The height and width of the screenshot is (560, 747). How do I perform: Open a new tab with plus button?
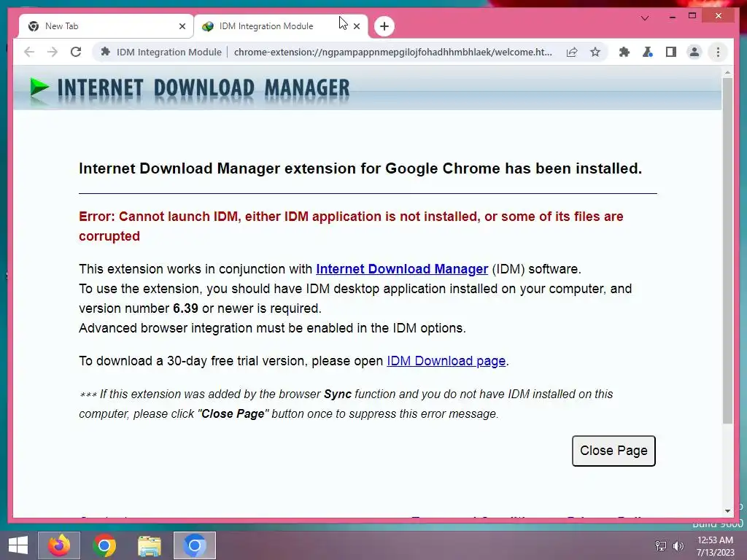point(384,26)
